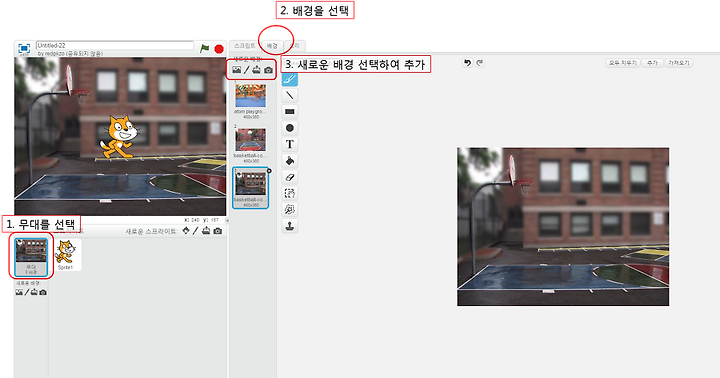Select the Line paint tool
Viewport: 720px width, 378px height.
tap(290, 95)
